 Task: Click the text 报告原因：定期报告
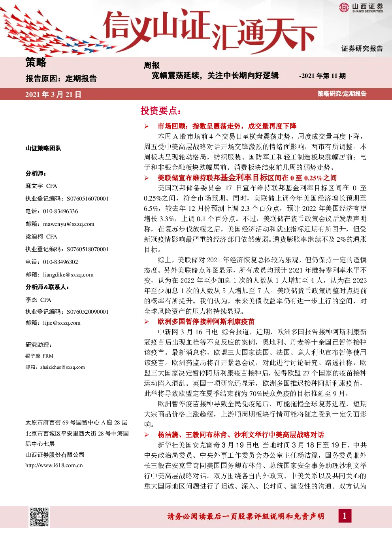(61, 78)
